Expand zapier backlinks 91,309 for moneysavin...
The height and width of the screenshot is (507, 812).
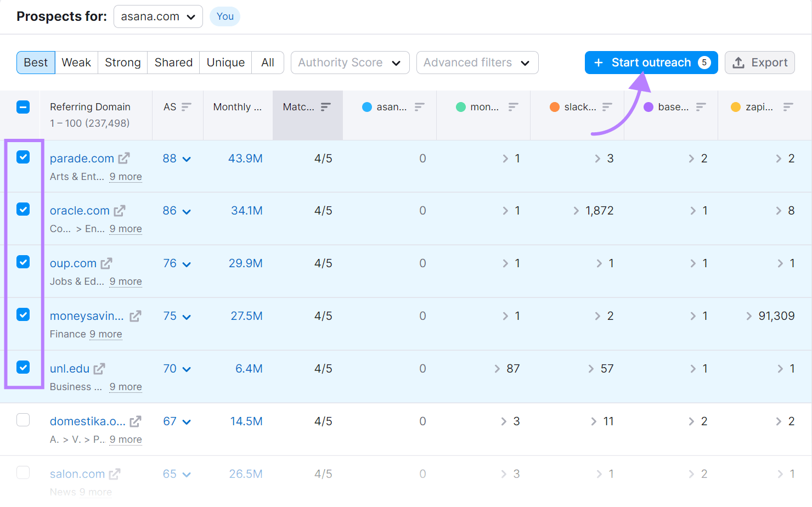[770, 316]
